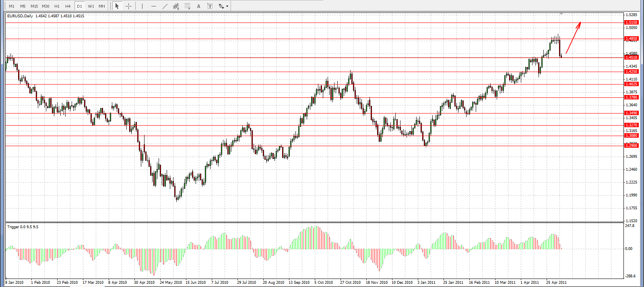The image size is (644, 287).
Task: Click the 1.5150 price level label
Action: pos(631,23)
